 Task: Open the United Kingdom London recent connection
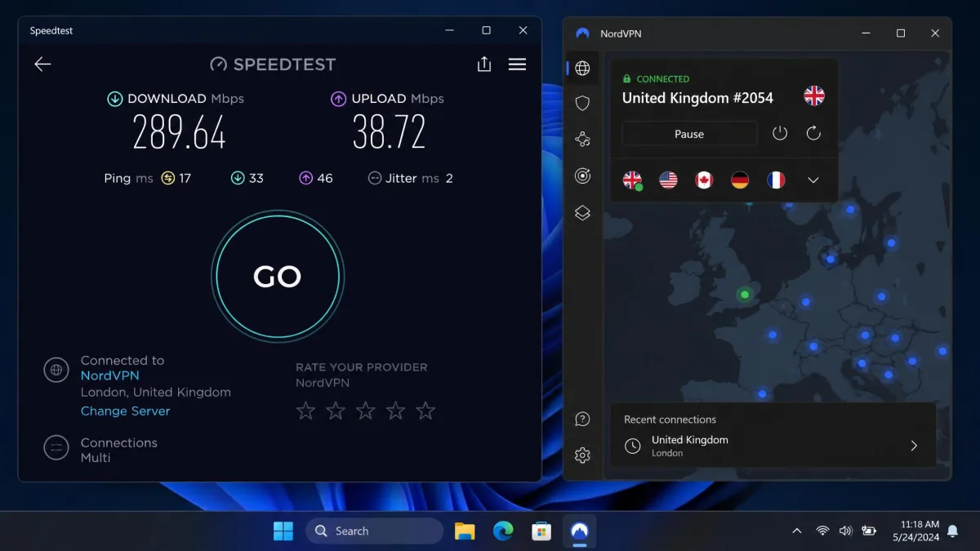pos(773,446)
